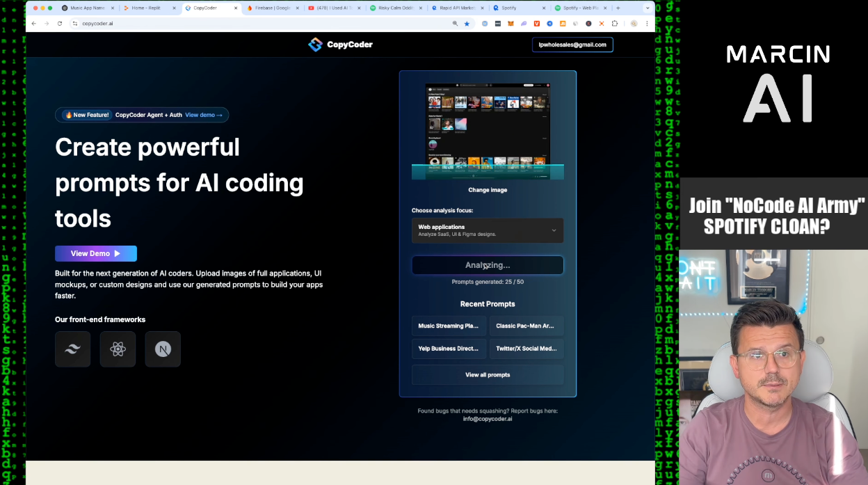The width and height of the screenshot is (868, 485).
Task: Click View all prompts
Action: [488, 375]
